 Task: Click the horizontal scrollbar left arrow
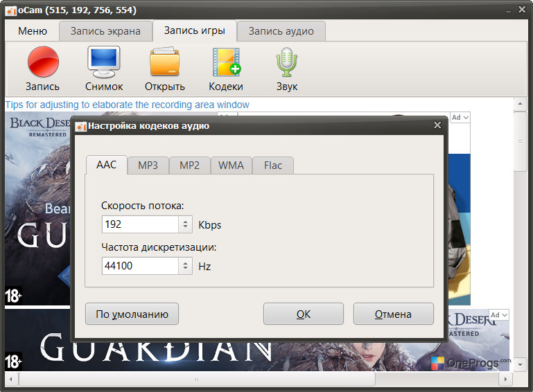[11, 379]
